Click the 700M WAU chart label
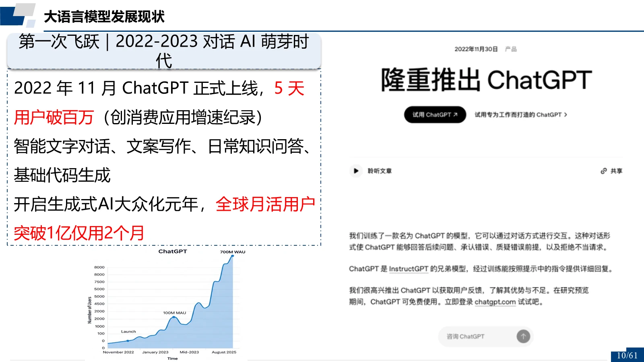The image size is (644, 362). (233, 252)
